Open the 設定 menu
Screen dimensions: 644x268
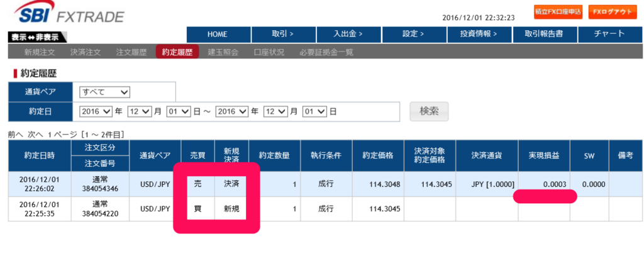coord(414,35)
